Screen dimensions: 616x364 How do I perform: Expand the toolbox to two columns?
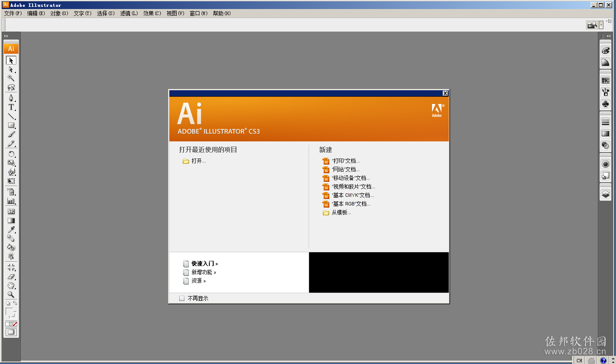coord(6,36)
